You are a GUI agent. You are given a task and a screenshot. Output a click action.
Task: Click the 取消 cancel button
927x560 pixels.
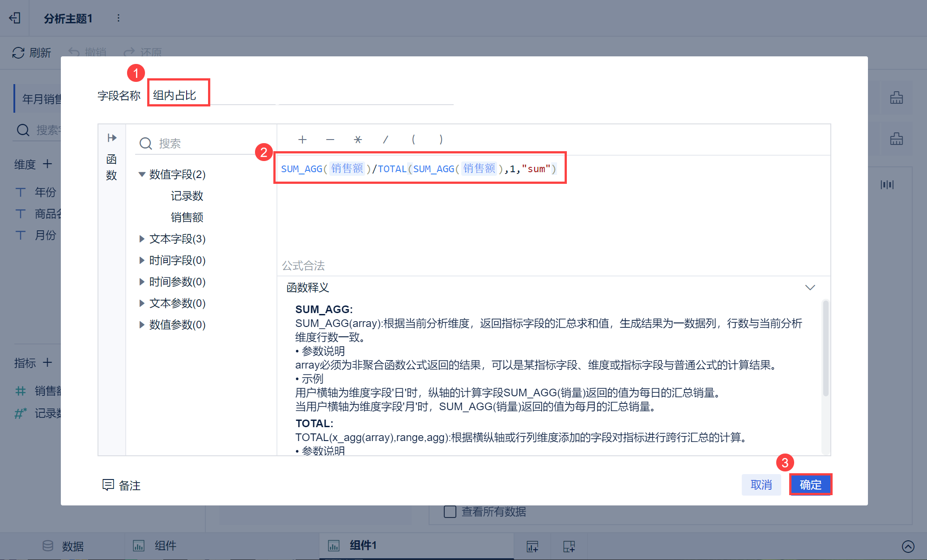tap(761, 484)
